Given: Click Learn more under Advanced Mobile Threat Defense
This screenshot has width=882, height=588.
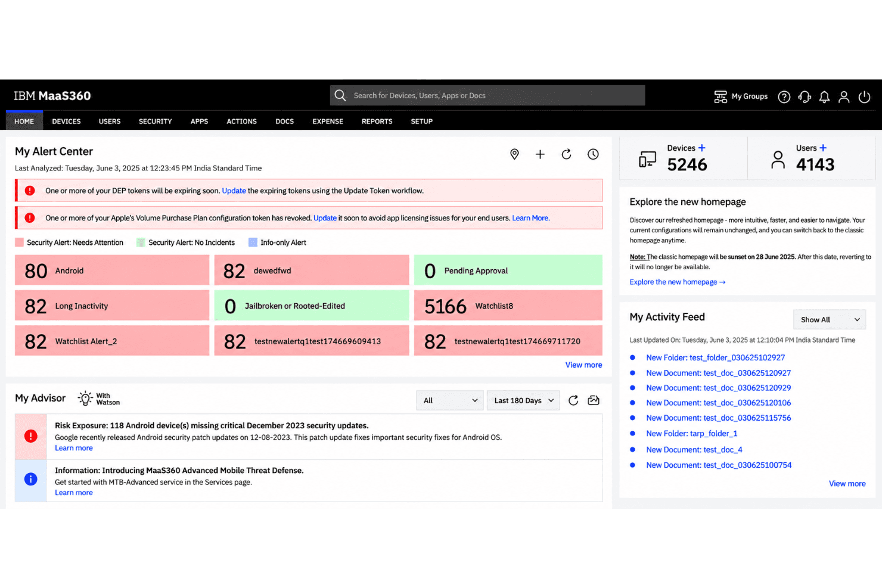Looking at the screenshot, I should click(74, 493).
